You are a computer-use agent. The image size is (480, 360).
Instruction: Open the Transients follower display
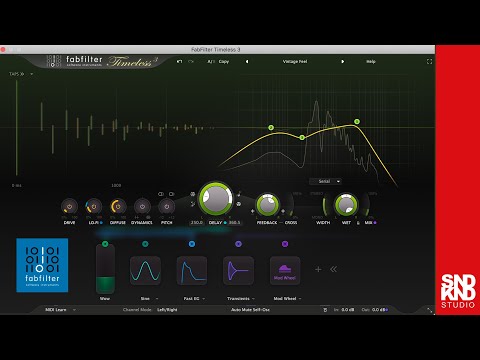point(238,270)
